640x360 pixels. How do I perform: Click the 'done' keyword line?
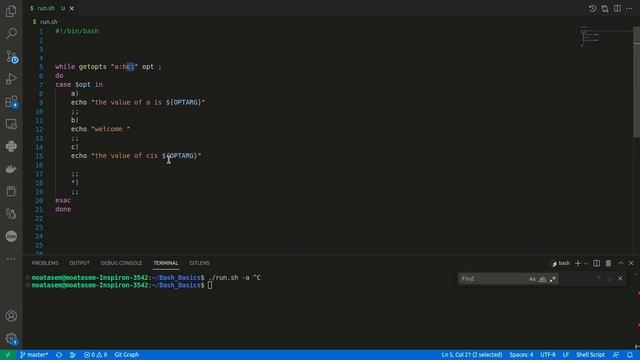coord(63,209)
